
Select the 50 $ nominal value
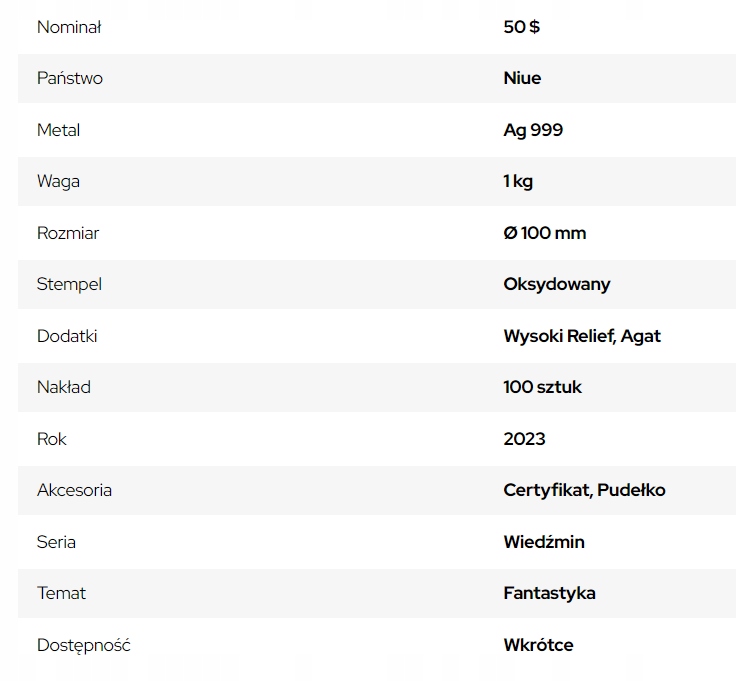point(521,27)
